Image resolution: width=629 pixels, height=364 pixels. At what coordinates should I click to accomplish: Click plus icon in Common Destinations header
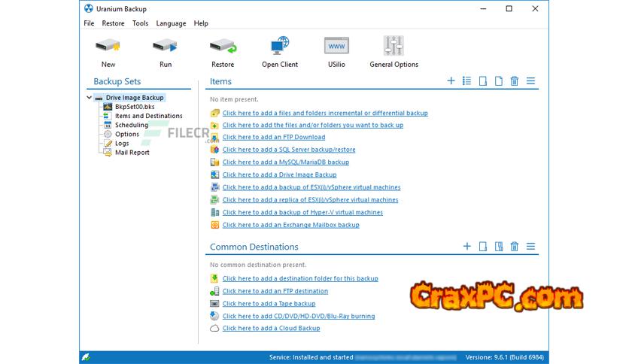click(x=467, y=247)
